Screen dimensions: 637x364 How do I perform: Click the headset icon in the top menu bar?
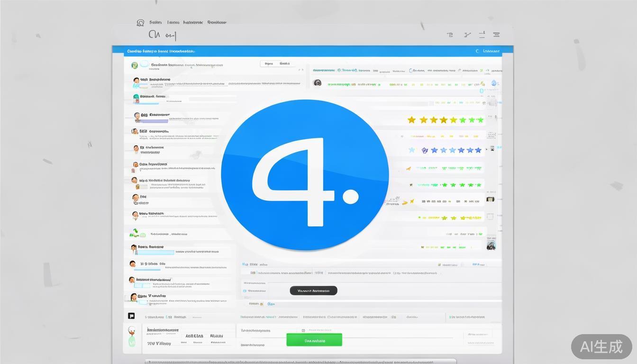point(140,23)
